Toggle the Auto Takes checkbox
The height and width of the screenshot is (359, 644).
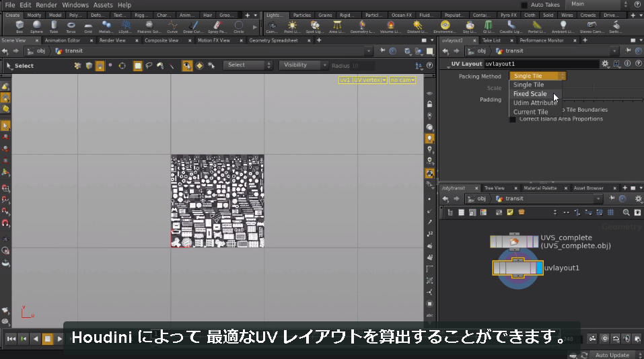point(524,5)
